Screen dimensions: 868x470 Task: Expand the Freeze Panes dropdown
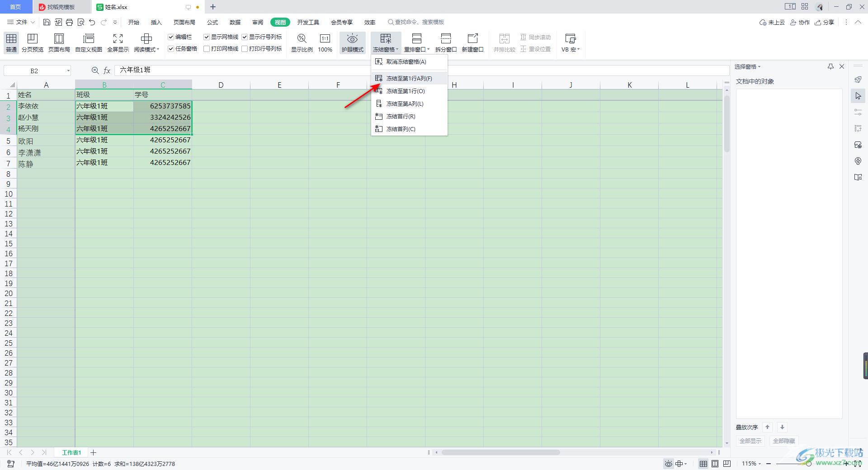click(386, 49)
